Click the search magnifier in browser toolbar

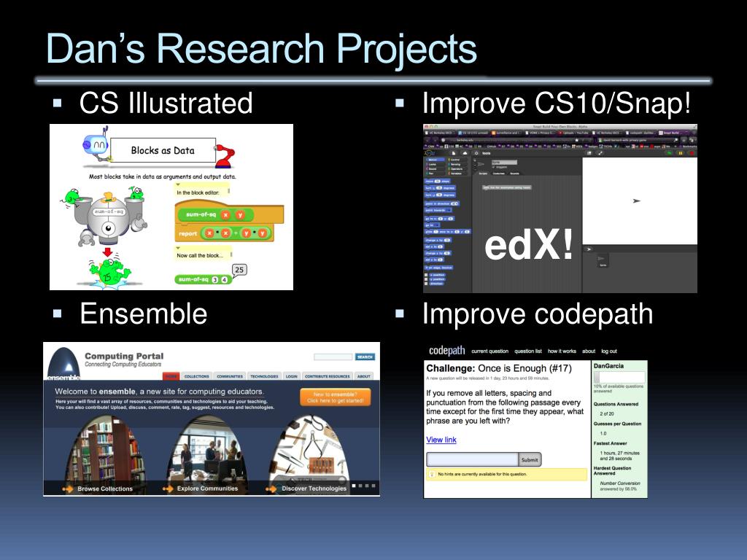click(x=676, y=140)
